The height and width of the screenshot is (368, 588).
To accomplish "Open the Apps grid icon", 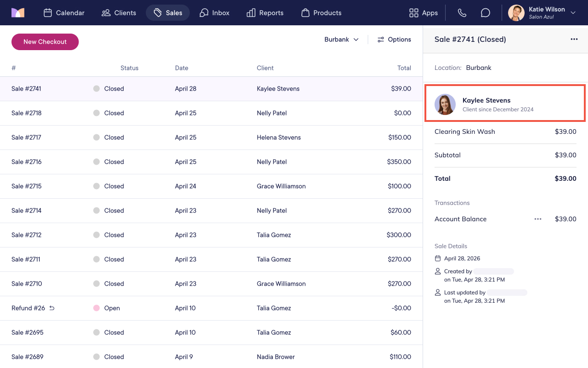I will coord(414,13).
